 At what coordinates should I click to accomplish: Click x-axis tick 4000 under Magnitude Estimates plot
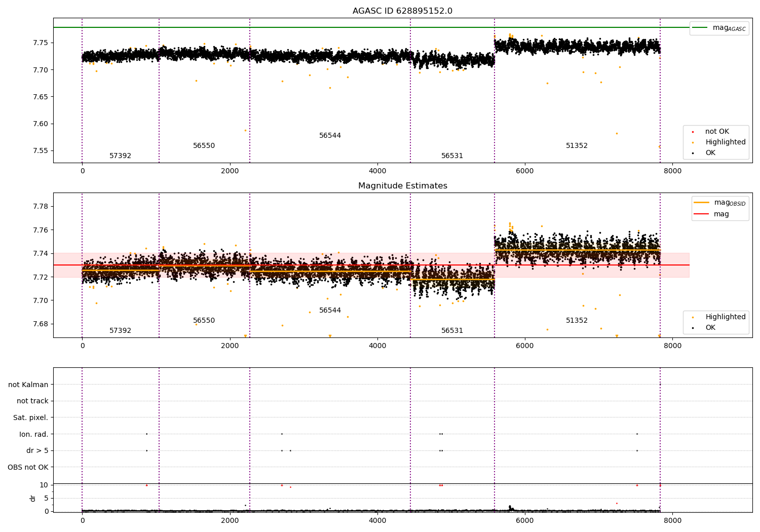click(x=377, y=346)
